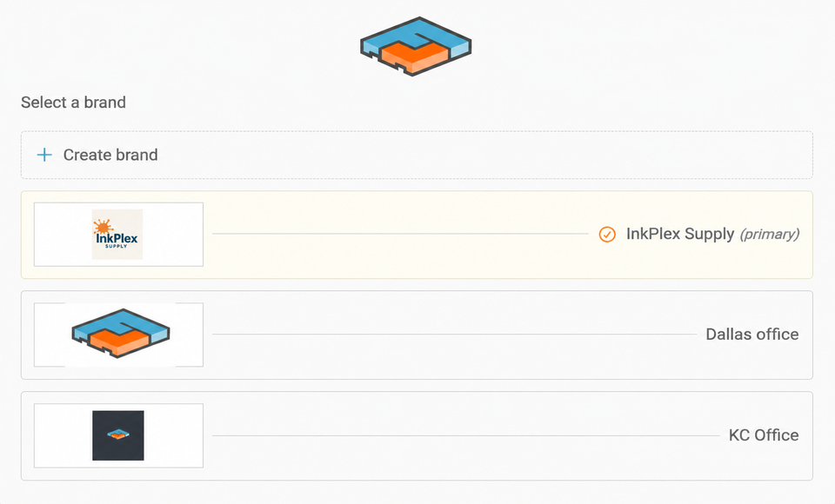Click the Select a brand heading
This screenshot has height=504, width=835.
pos(73,103)
